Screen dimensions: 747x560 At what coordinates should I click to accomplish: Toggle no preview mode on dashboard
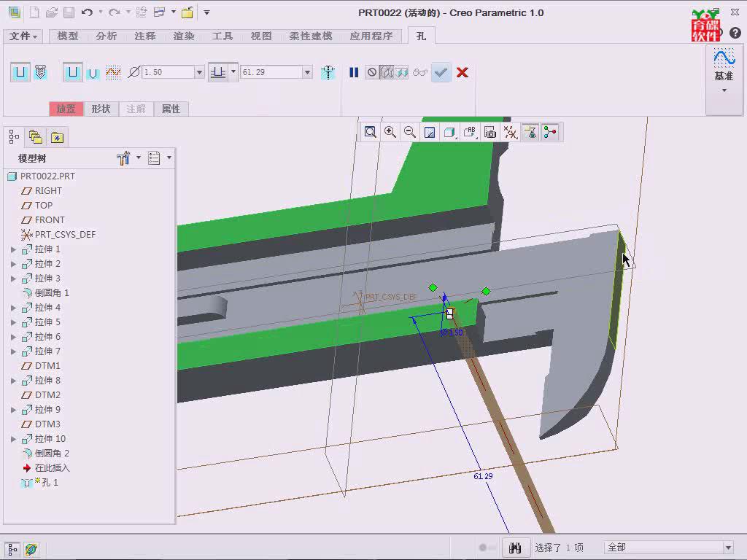tap(371, 72)
